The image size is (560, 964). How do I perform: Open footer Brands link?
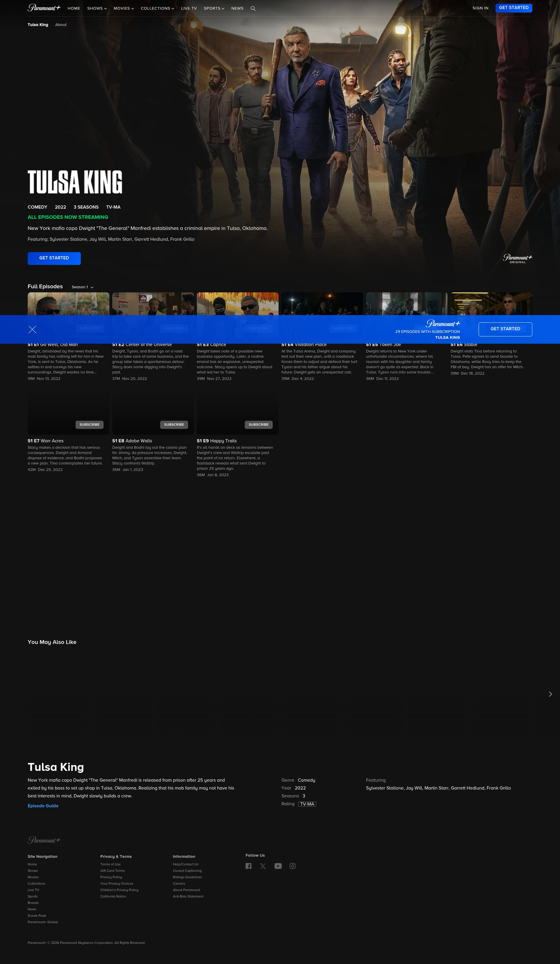pyautogui.click(x=33, y=903)
